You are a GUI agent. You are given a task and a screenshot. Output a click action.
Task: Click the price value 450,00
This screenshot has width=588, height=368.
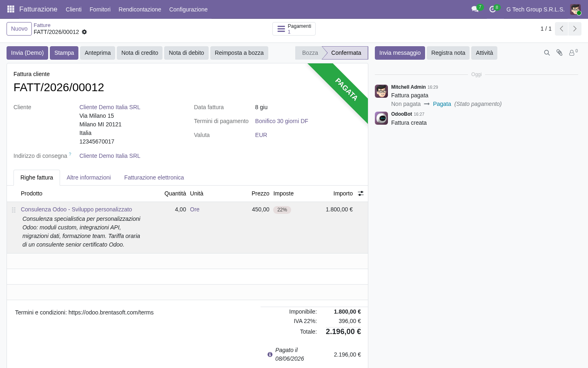tap(261, 209)
